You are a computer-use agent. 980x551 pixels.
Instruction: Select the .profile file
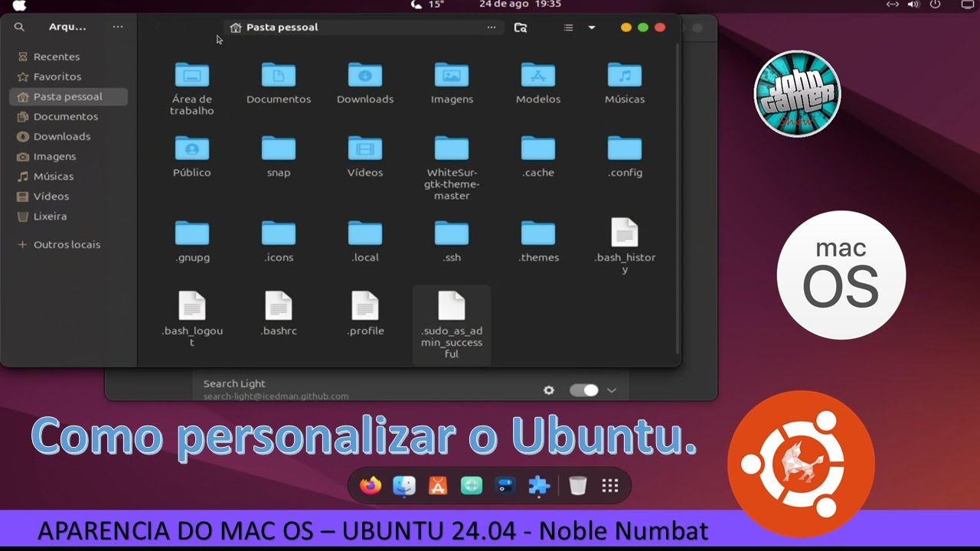[365, 314]
